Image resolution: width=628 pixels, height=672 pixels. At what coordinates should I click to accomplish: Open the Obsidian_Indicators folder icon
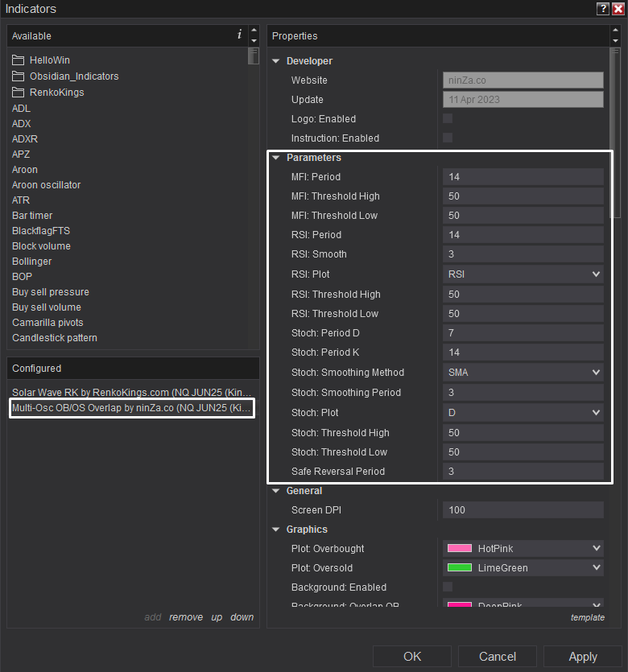point(18,76)
